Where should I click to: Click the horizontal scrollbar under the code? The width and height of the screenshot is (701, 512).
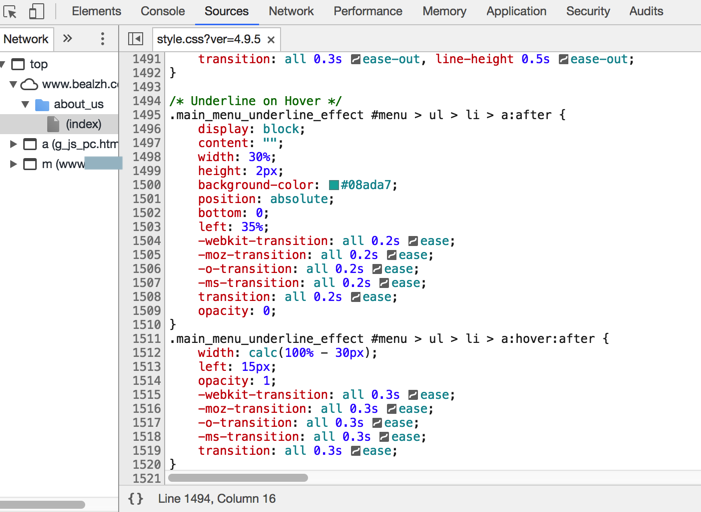click(240, 478)
